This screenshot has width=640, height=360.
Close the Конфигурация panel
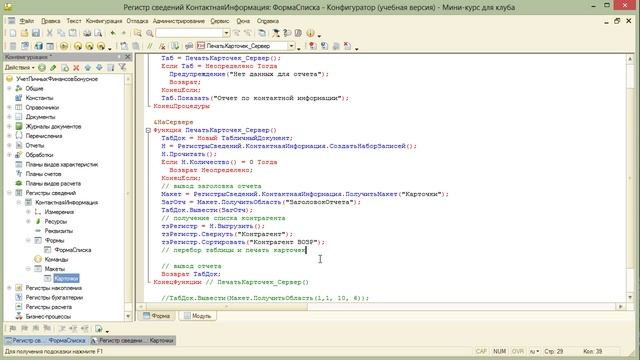click(x=127, y=57)
